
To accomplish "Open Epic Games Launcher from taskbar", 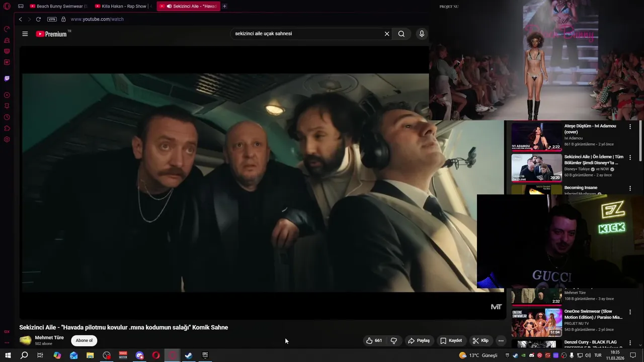I will [205, 355].
